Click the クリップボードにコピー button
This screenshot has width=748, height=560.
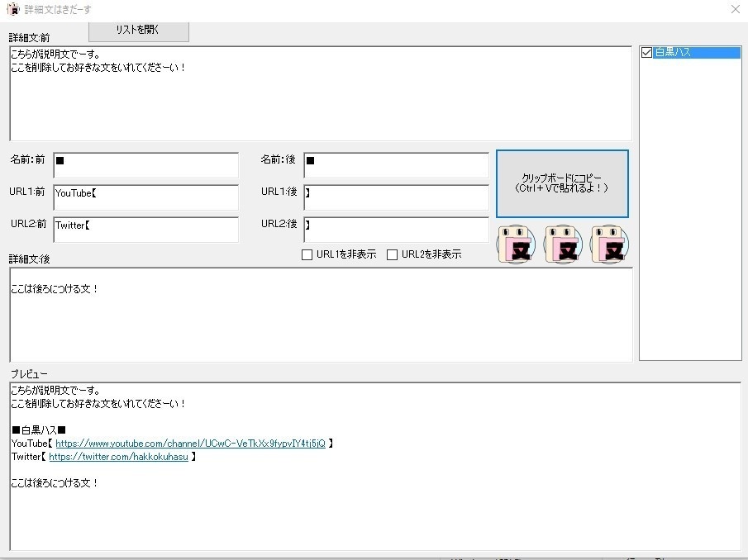tap(562, 183)
